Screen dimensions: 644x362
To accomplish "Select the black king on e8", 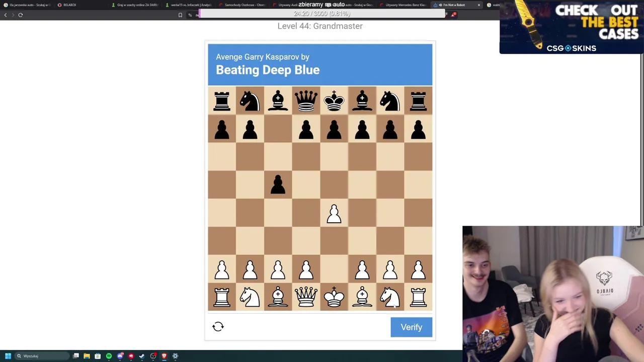I will pyautogui.click(x=334, y=101).
